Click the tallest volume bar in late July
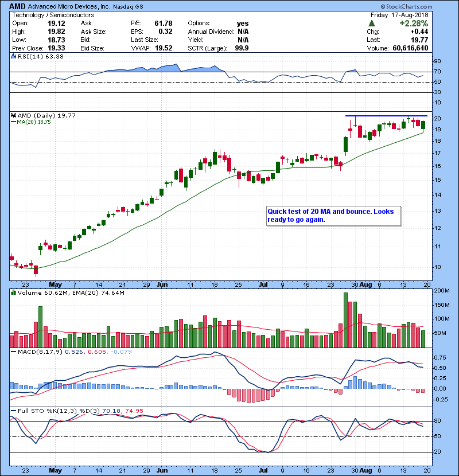 [345, 320]
